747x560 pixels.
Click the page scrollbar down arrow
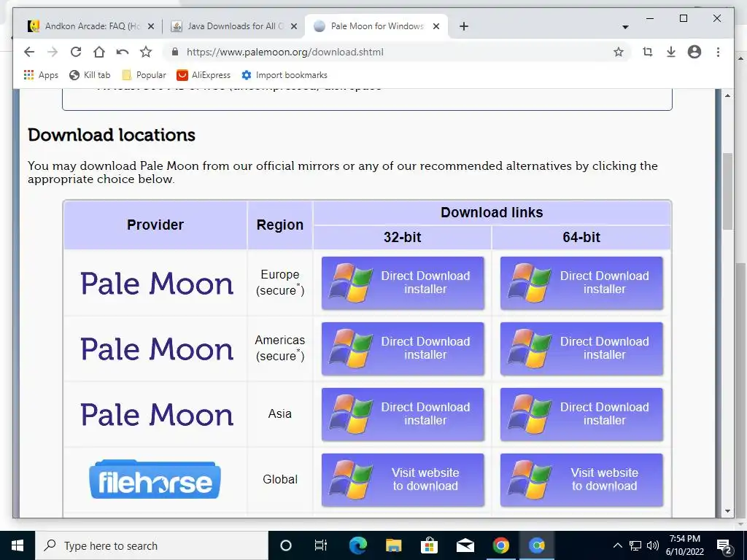(727, 511)
